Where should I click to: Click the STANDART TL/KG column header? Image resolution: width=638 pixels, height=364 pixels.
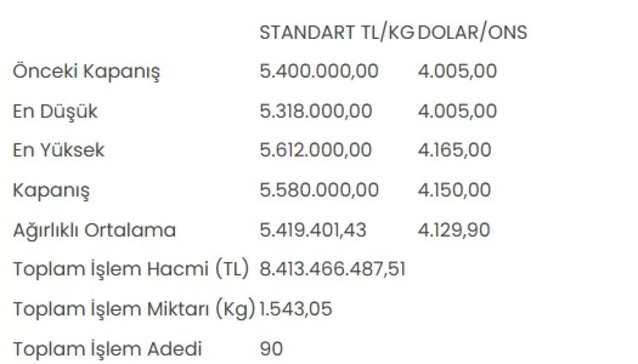[x=336, y=32]
